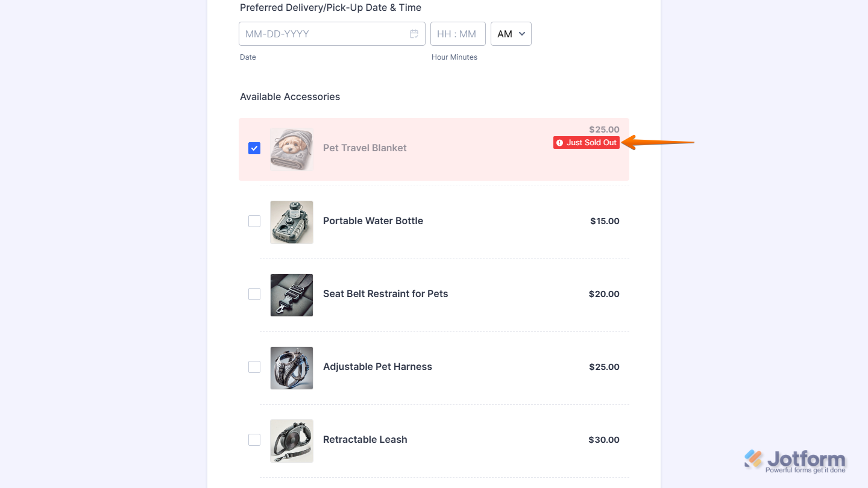Open the Pet Travel Blanket thumbnail
The height and width of the screenshot is (488, 868).
tap(292, 149)
